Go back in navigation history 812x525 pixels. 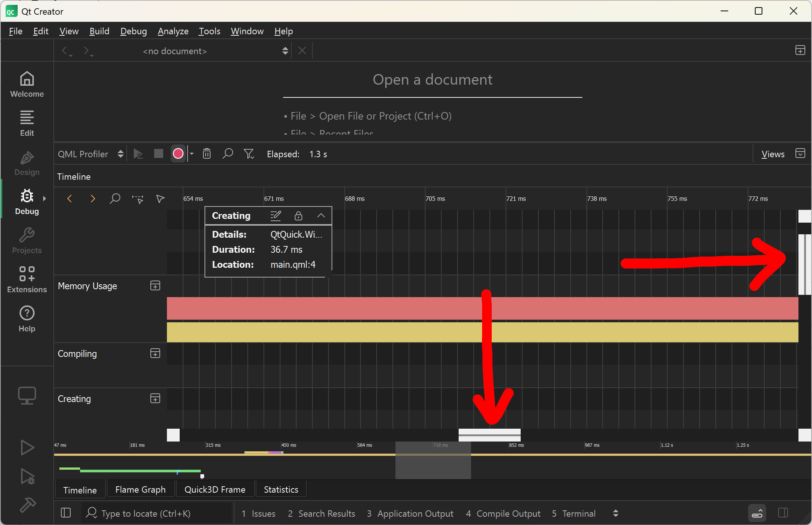66,51
